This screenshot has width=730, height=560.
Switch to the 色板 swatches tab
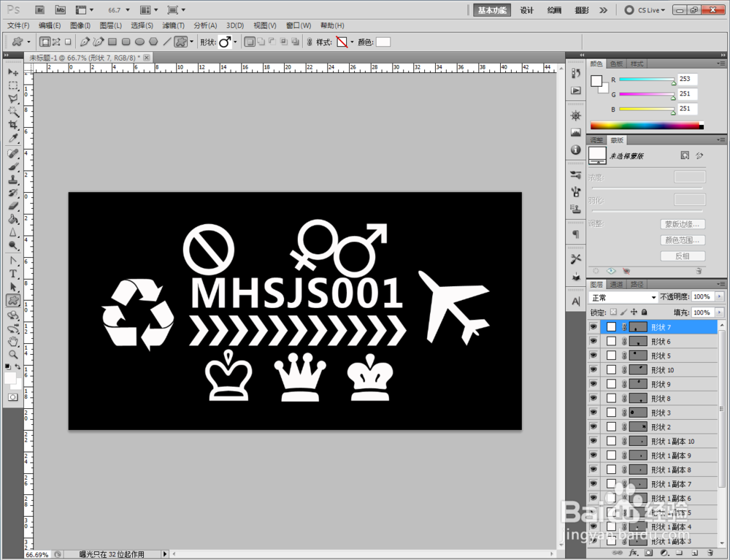tap(616, 64)
